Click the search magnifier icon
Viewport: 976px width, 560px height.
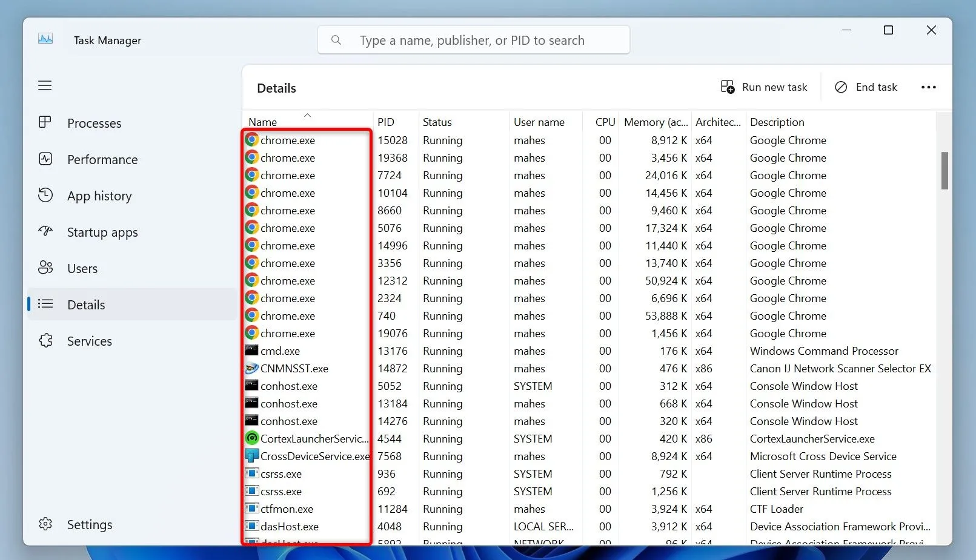(336, 40)
